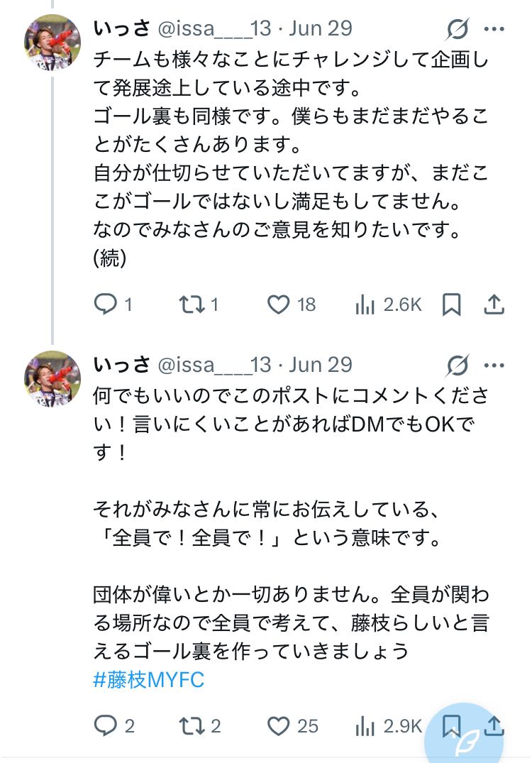532x763 pixels.
Task: Bookmark the first post ending with (続)
Action: point(451,304)
